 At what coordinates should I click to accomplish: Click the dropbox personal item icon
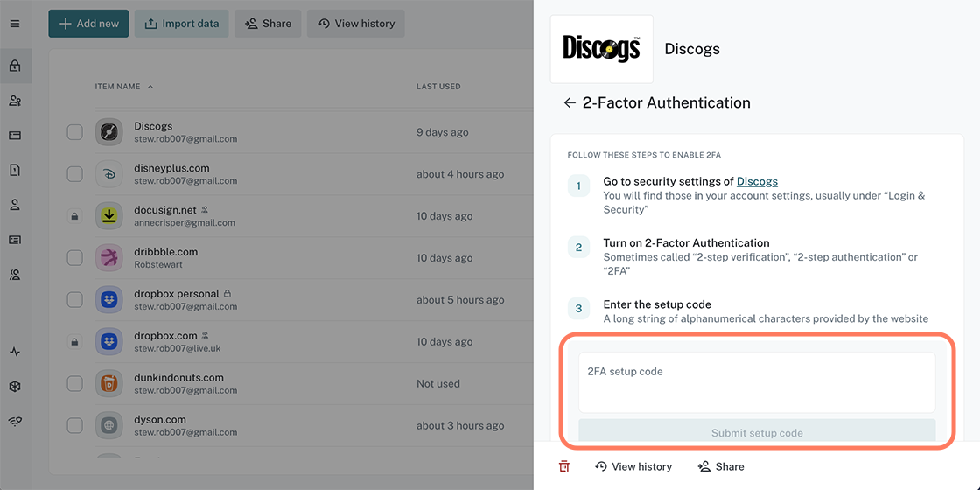[108, 299]
